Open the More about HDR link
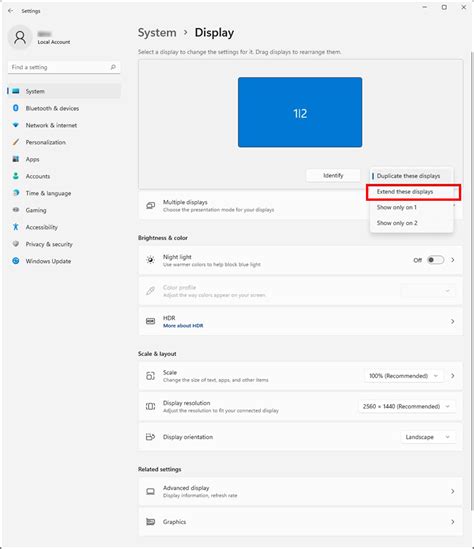 pyautogui.click(x=183, y=326)
